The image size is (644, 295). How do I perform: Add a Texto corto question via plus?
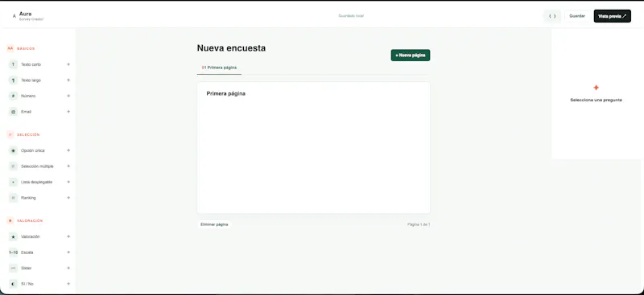coord(68,64)
